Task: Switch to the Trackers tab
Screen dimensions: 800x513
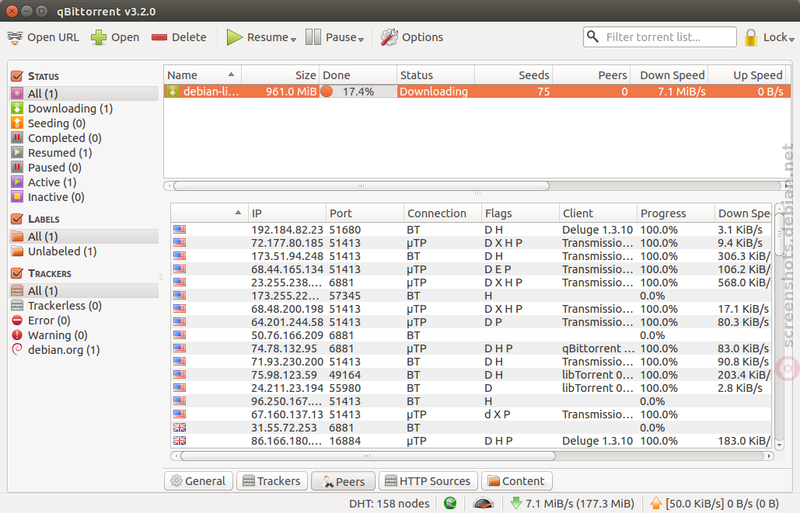Action: click(272, 481)
